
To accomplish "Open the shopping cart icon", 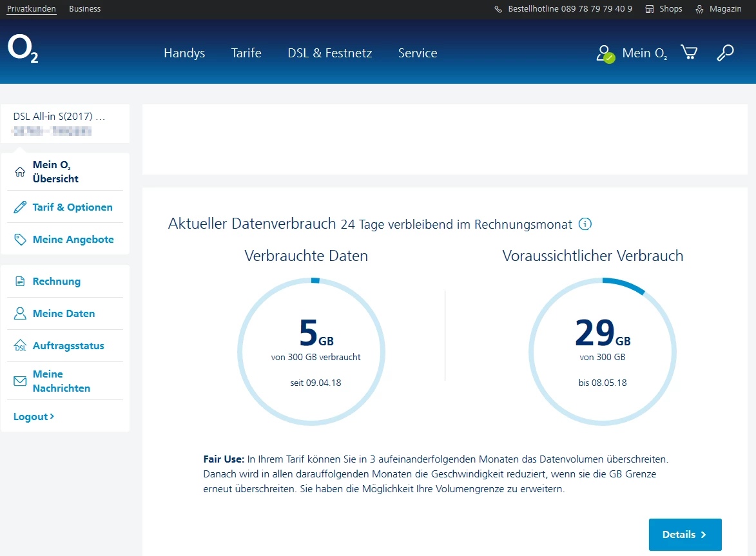I will 689,52.
